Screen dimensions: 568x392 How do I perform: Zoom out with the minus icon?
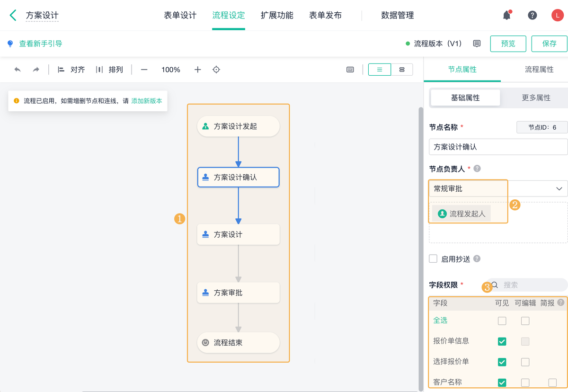pos(144,70)
